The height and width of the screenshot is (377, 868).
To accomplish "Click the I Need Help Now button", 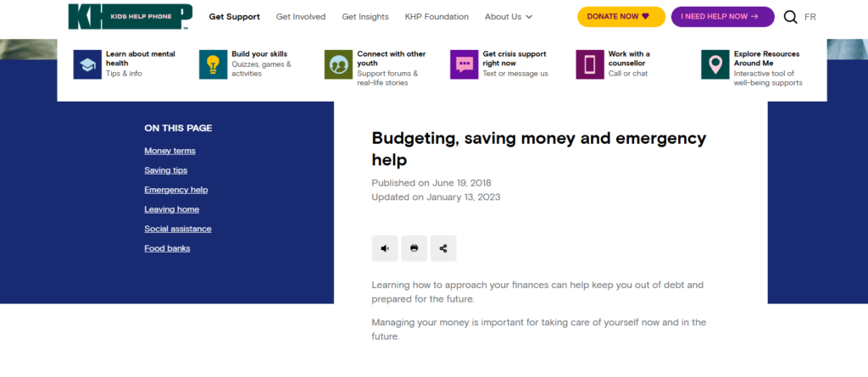I will click(x=723, y=17).
